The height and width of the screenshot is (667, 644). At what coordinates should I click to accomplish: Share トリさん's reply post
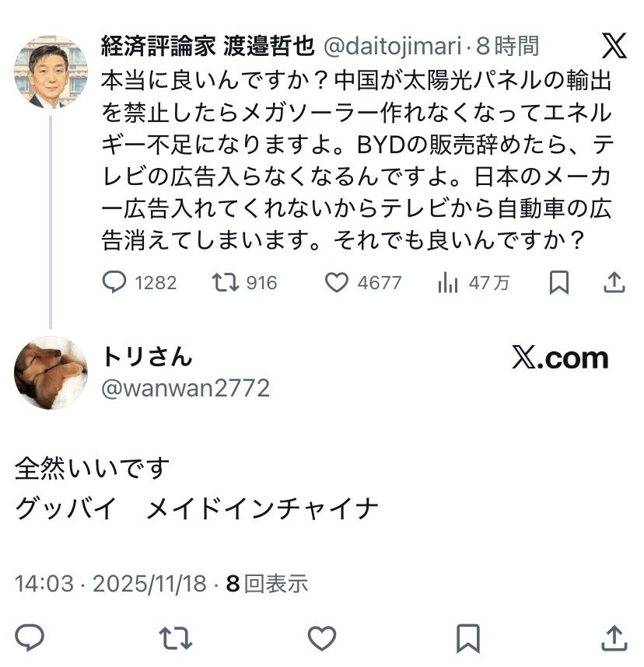coord(614,637)
